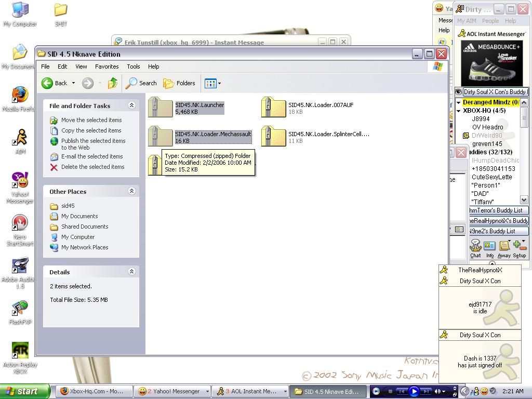Open the Edit menu in Explorer
This screenshot has height=399, width=532.
point(62,66)
